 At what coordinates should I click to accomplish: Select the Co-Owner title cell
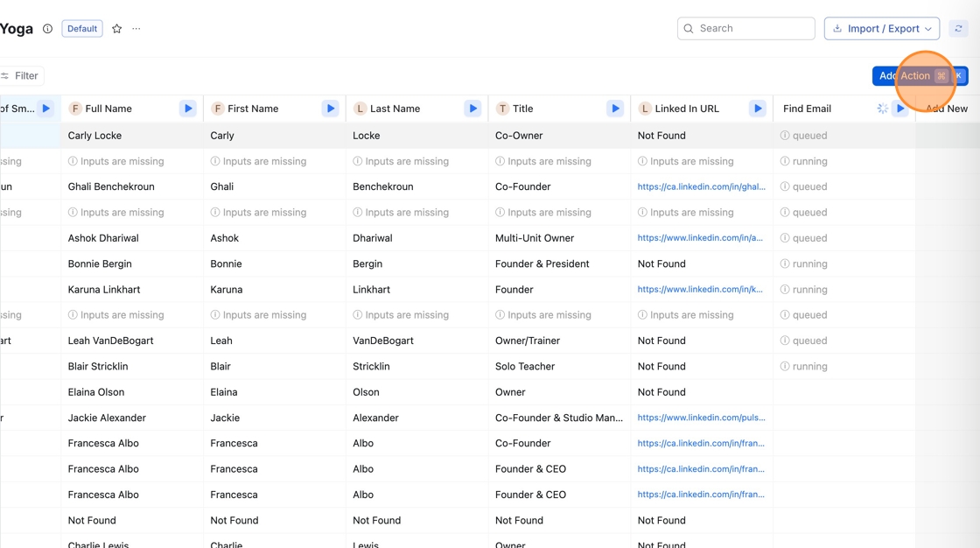click(x=559, y=135)
